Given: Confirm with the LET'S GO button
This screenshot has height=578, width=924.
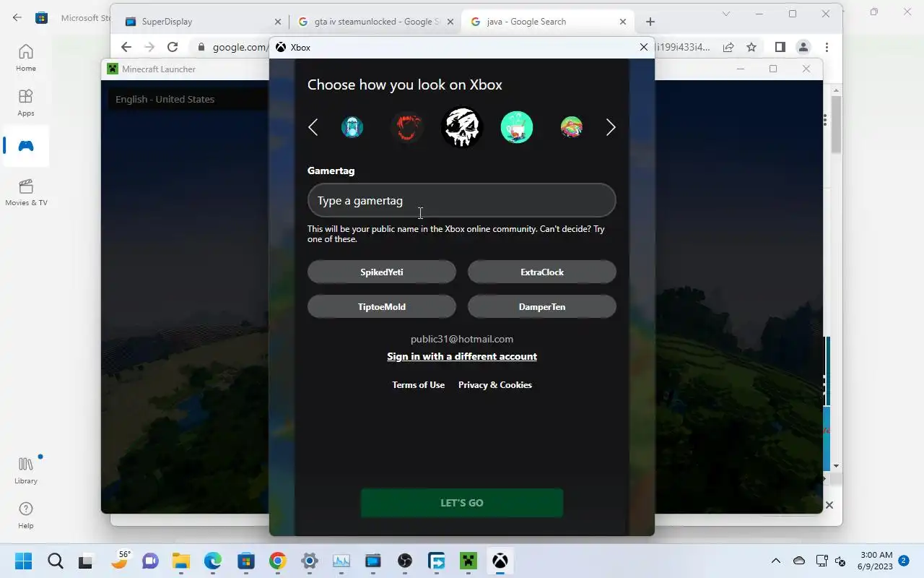Looking at the screenshot, I should pos(462,503).
